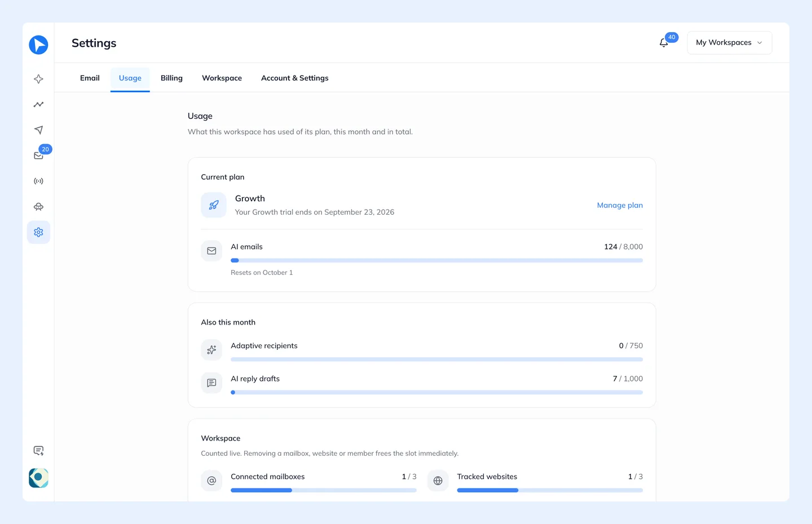The image size is (812, 524).
Task: Select the settings gear icon in sidebar
Action: [x=38, y=232]
